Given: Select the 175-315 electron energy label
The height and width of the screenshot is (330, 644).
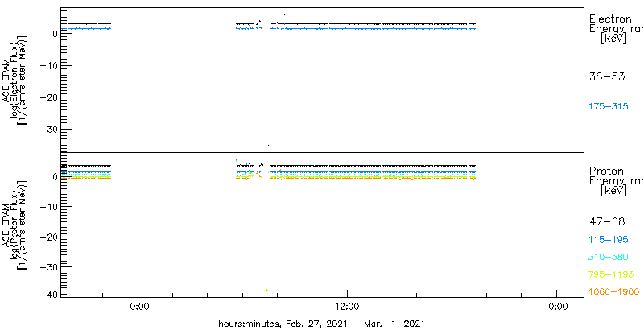Looking at the screenshot, I should 609,106.
